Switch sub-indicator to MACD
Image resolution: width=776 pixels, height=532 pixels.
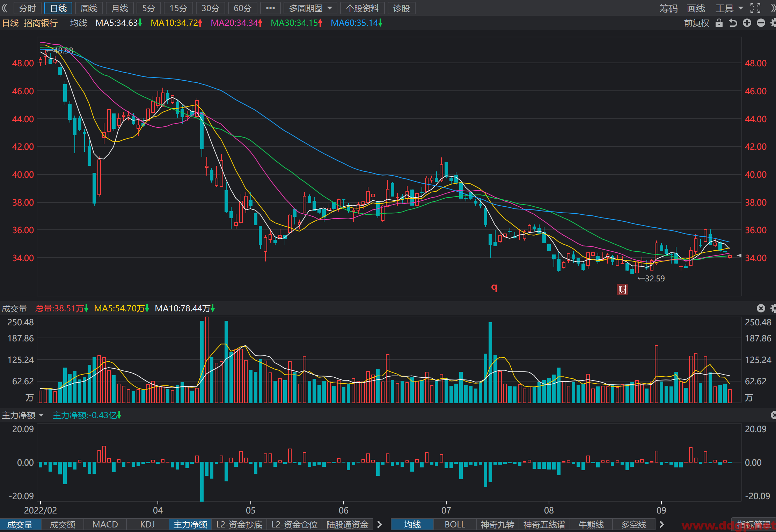105,524
